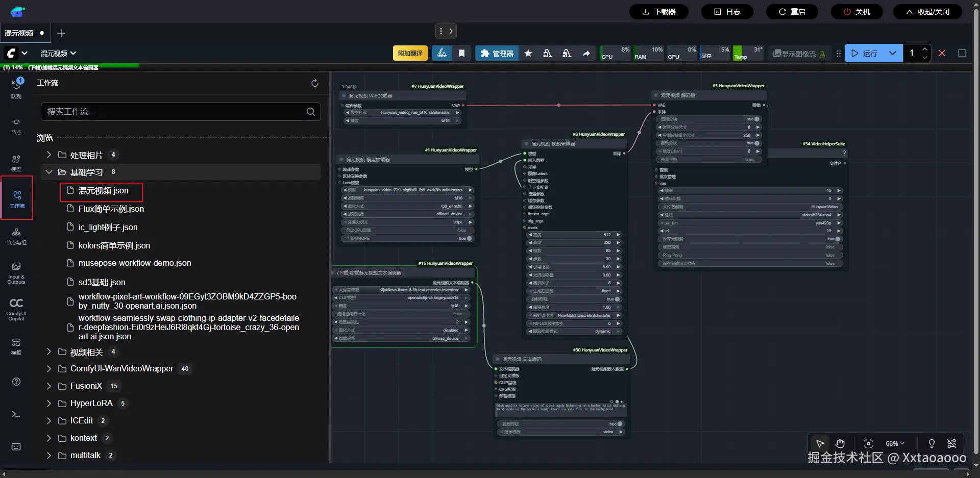
Task: Open a new workflow tab with plus
Action: point(61,33)
